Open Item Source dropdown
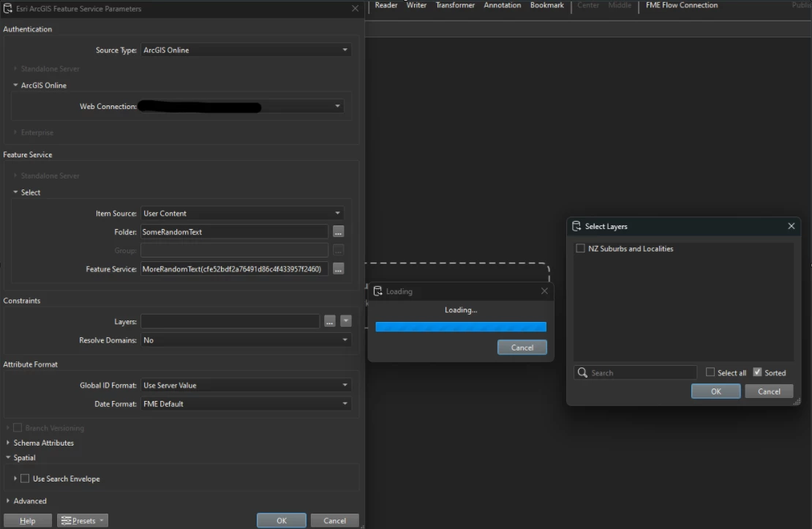 tap(242, 213)
